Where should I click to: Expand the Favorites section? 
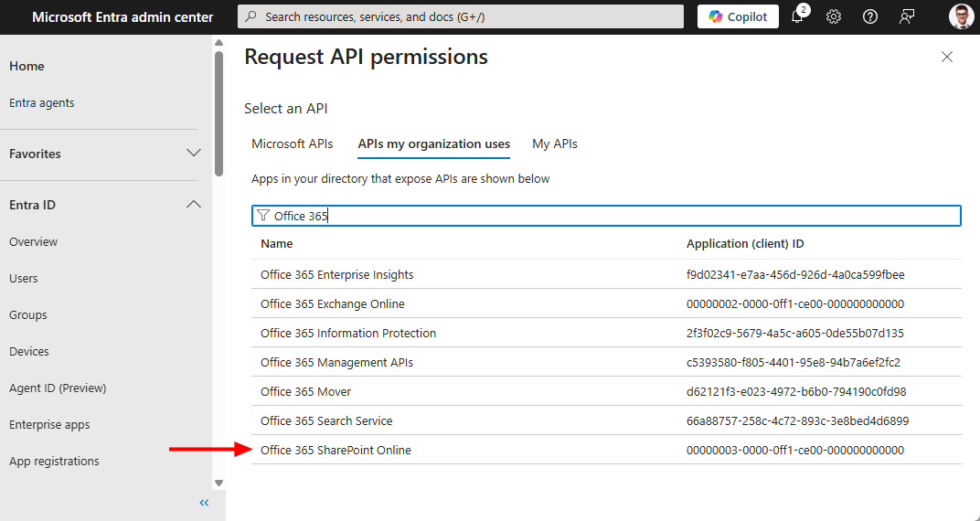pos(193,154)
